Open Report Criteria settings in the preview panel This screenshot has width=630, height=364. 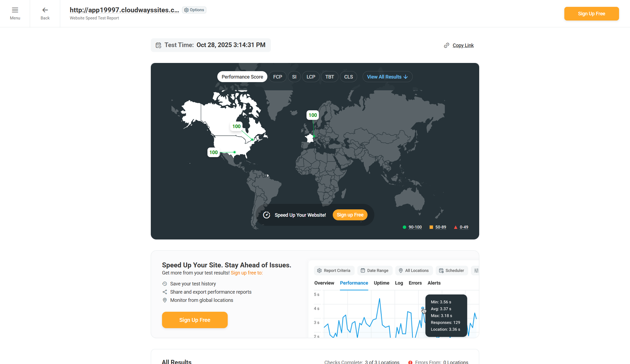coord(319,270)
